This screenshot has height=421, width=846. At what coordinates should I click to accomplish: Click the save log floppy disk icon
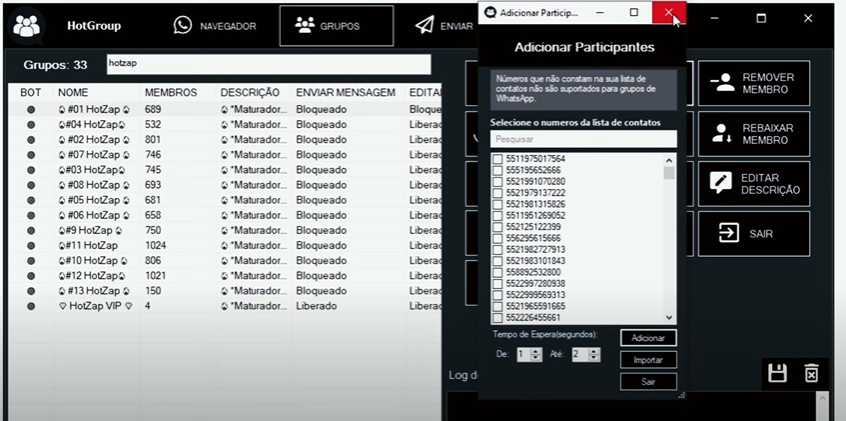[x=777, y=374]
